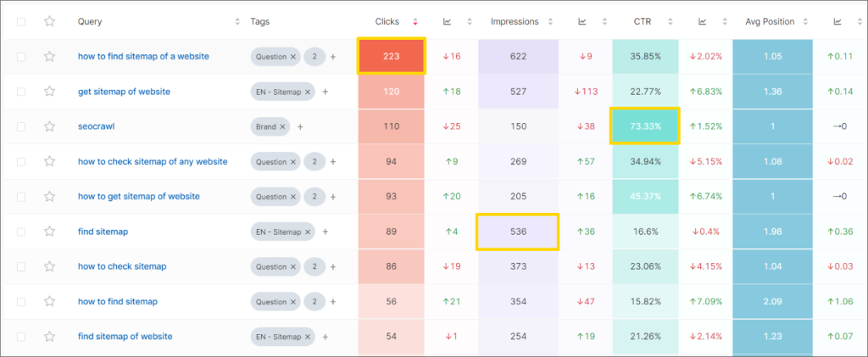Add tag to 'get sitemap of website' row
The width and height of the screenshot is (868, 357).
coord(325,92)
